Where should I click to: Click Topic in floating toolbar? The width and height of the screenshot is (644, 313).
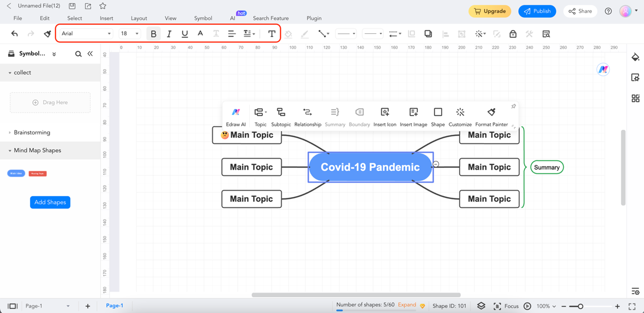click(260, 117)
